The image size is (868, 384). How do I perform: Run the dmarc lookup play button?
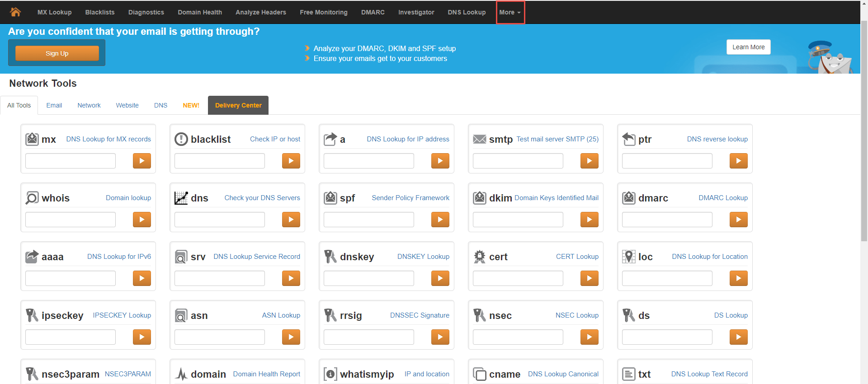(739, 220)
